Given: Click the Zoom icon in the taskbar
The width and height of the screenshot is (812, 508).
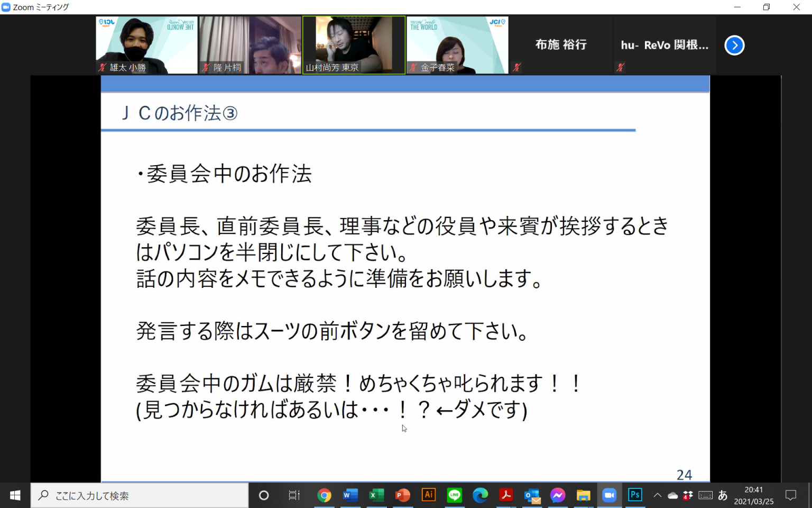Looking at the screenshot, I should (609, 495).
